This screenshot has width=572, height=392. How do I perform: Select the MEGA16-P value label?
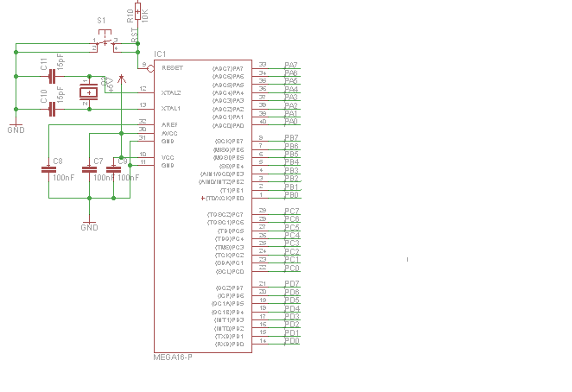tap(173, 357)
